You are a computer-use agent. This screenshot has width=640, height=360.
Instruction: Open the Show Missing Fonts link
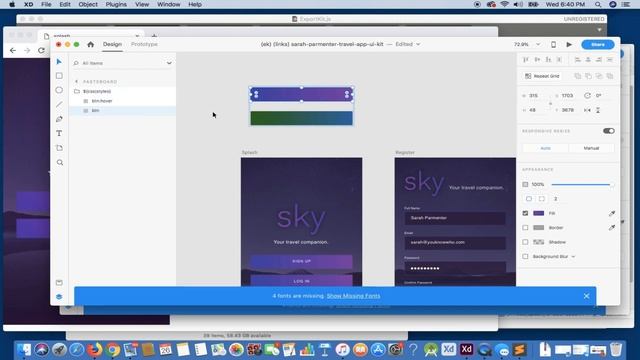point(353,296)
